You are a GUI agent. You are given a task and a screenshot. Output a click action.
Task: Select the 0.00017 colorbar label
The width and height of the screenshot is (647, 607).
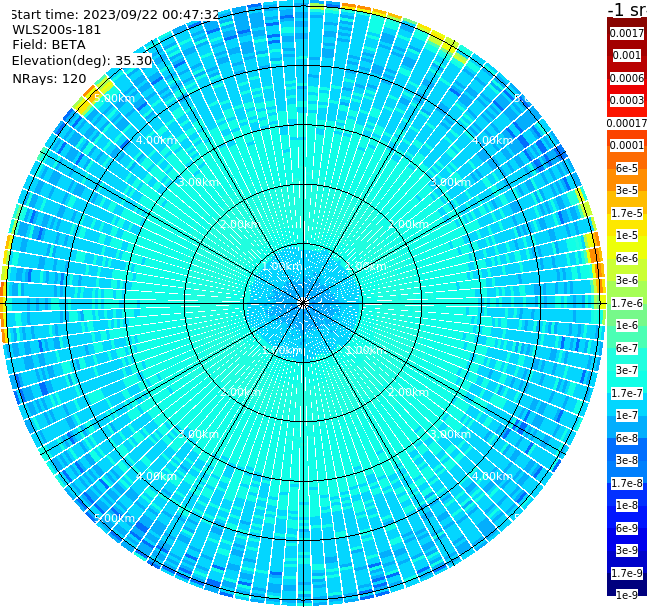(627, 123)
